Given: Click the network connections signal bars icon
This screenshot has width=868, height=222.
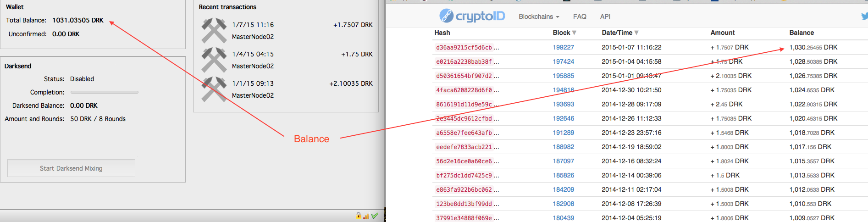Looking at the screenshot, I should (x=366, y=216).
